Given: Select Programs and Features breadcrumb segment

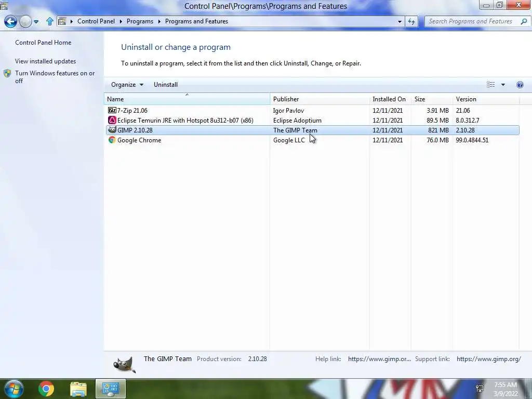Looking at the screenshot, I should point(196,21).
